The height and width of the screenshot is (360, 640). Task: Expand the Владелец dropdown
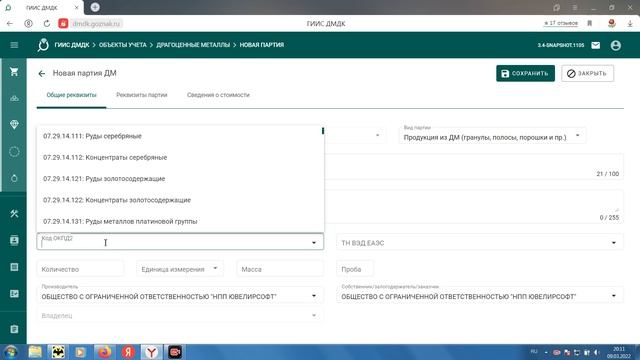[314, 315]
